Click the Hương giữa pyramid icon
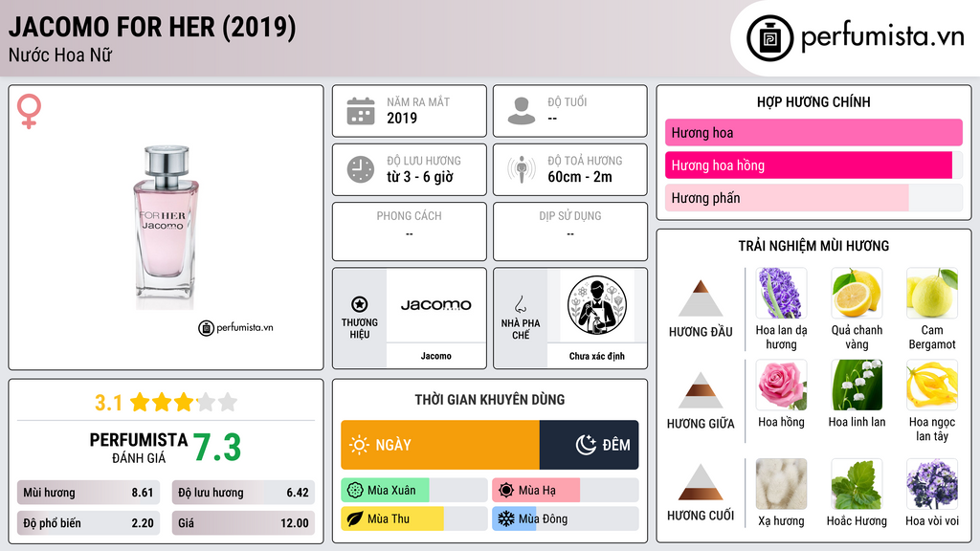 point(701,390)
